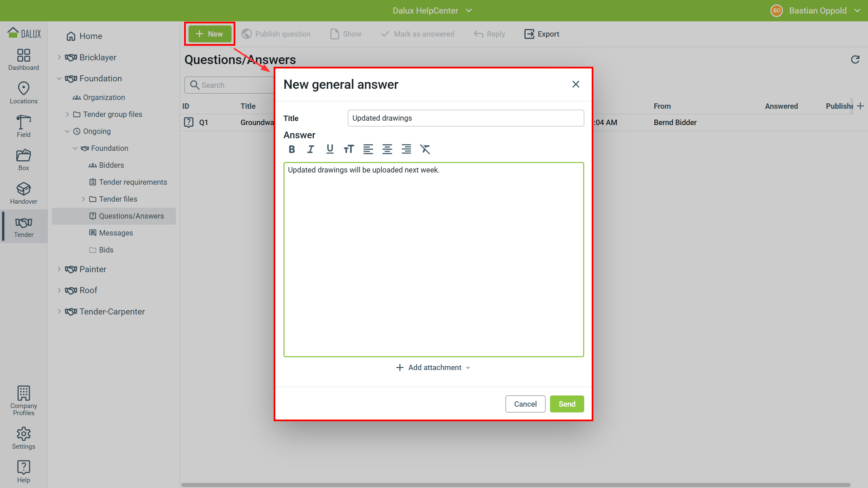Apply bold formatting to answer text

click(x=292, y=149)
